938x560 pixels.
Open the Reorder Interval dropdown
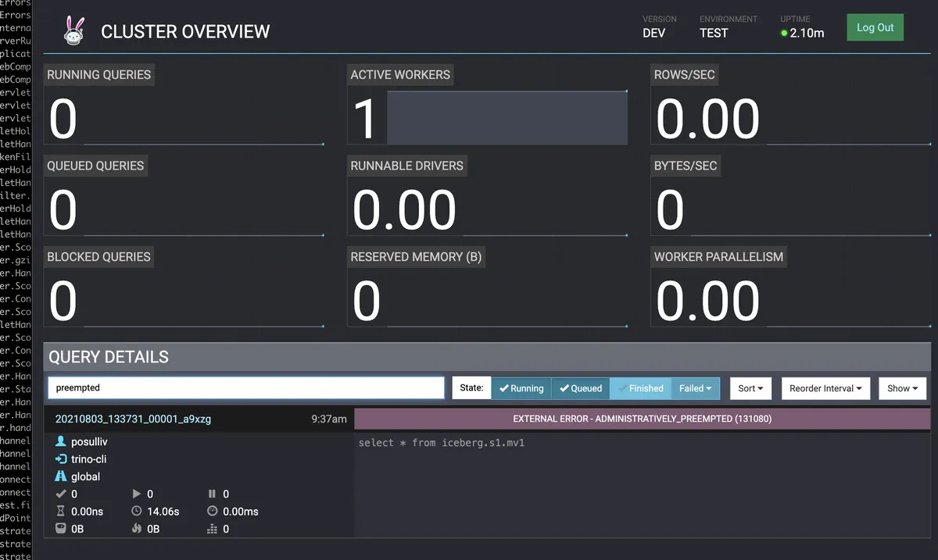(x=825, y=388)
